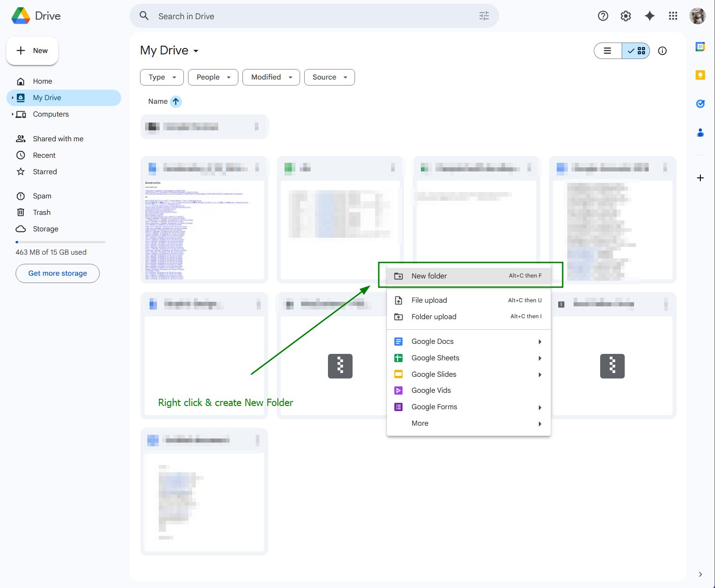715x588 pixels.
Task: Expand the More submenu arrow
Action: pos(540,424)
